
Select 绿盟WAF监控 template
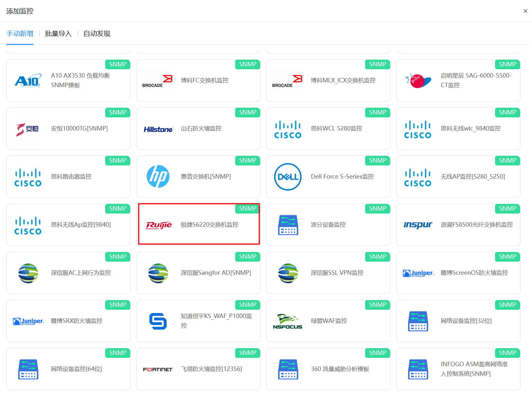tap(328, 321)
